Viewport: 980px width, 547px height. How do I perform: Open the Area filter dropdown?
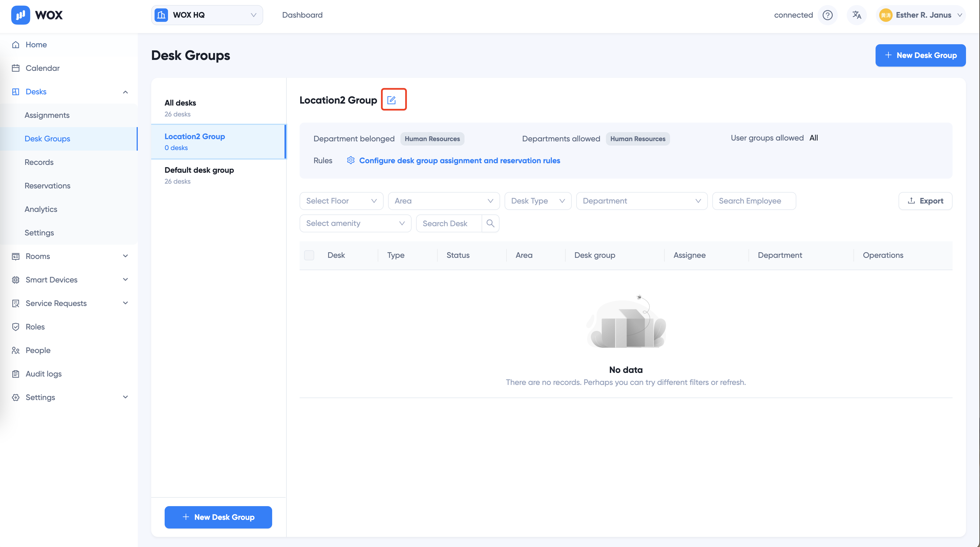pyautogui.click(x=444, y=201)
